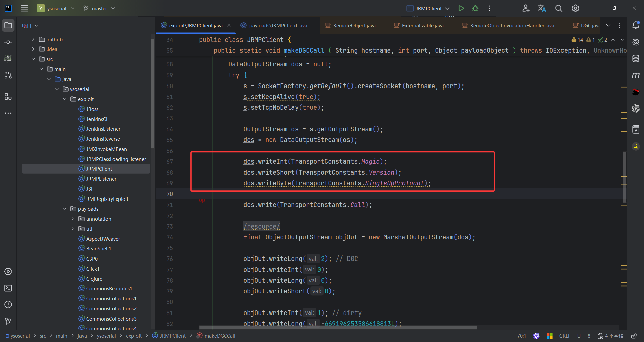Select JenkinsCLI in project tree
This screenshot has height=342, width=644.
(x=98, y=119)
